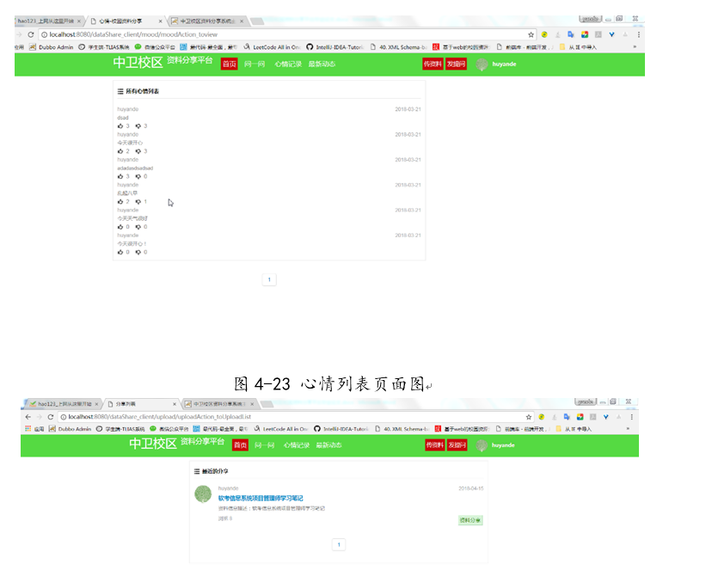Click list icon beside '所有心情列表' heading
712x588 pixels.
pos(120,91)
